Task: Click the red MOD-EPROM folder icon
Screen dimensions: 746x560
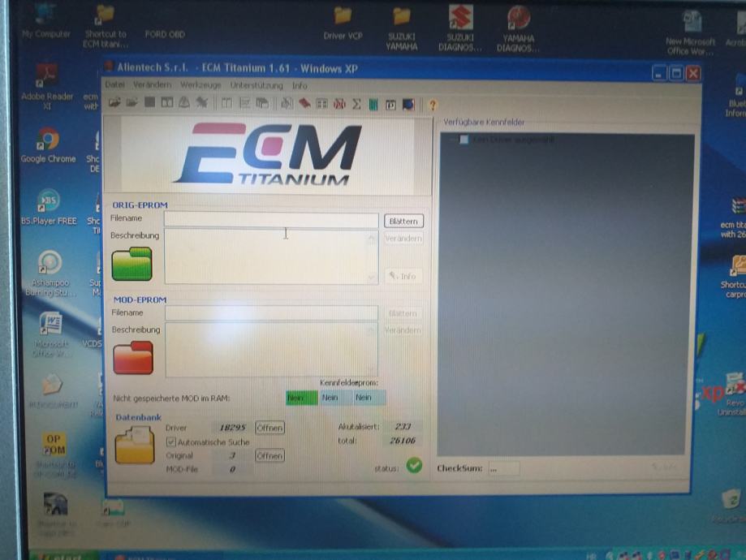Action: (133, 358)
